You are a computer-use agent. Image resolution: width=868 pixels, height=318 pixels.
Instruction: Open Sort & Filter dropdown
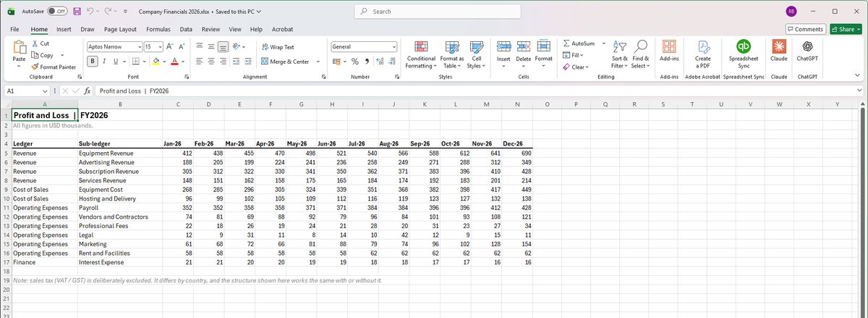click(x=620, y=54)
